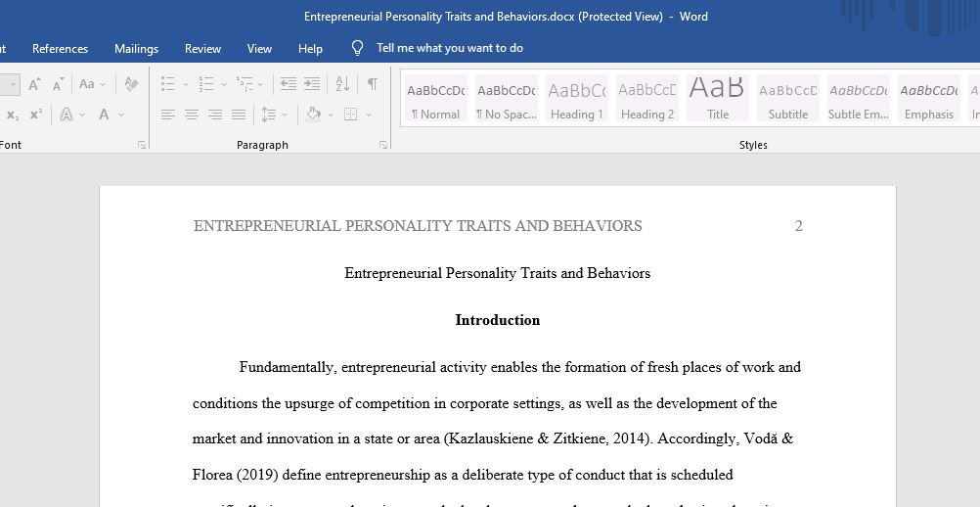Toggle Subscript formatting
Screen dimensions: 980x507
[13, 115]
